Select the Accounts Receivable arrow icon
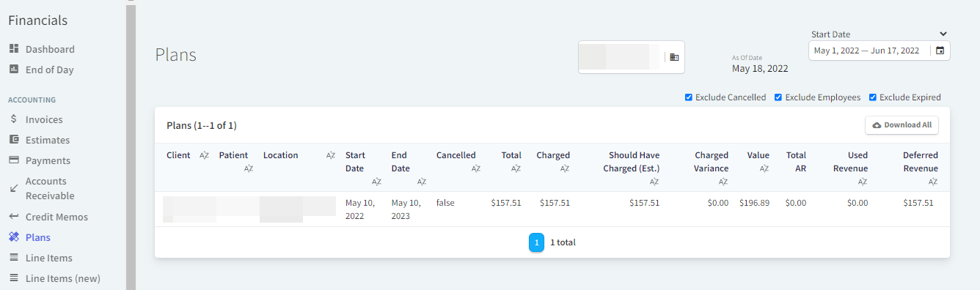 point(13,188)
